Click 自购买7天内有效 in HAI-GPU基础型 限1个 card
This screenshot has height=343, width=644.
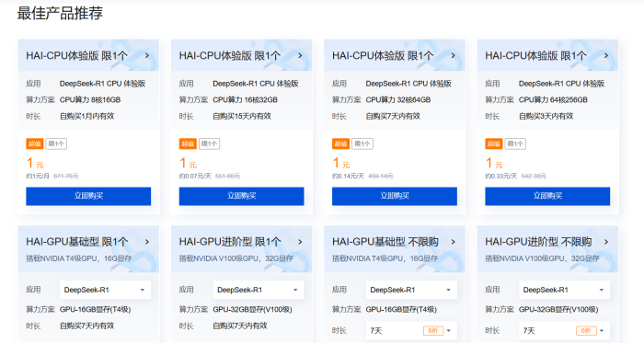pyautogui.click(x=87, y=326)
